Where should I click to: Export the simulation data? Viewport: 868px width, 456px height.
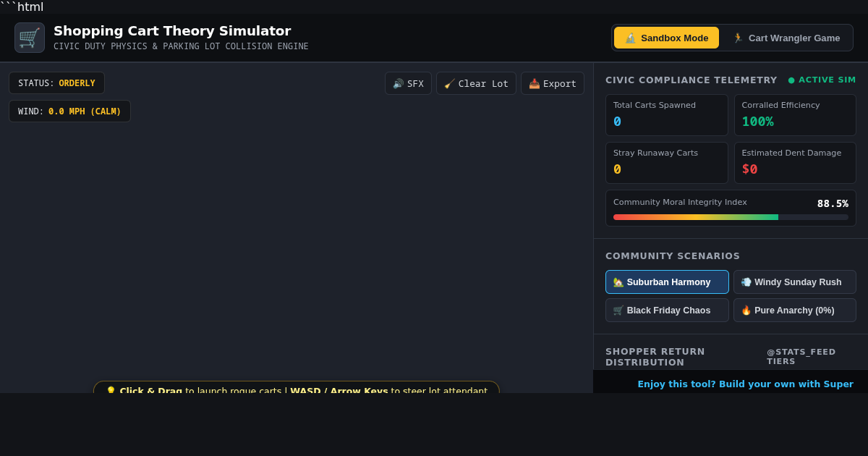[553, 83]
